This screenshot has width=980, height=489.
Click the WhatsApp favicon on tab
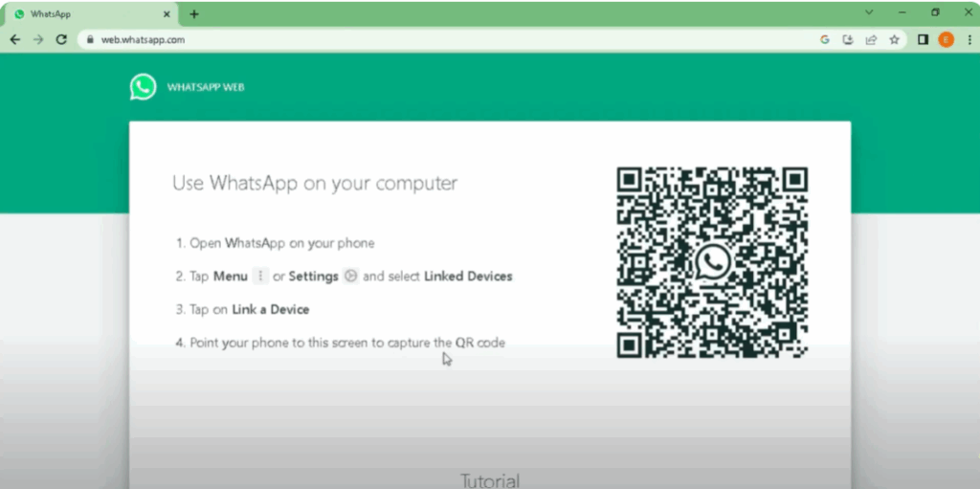pyautogui.click(x=19, y=13)
